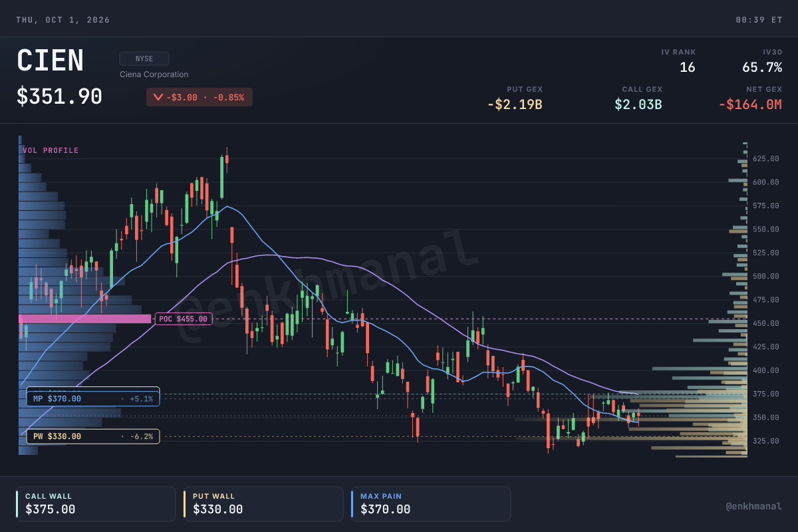Screen dimensions: 798x532
Task: Click the 500.00 price axis label
Action: 765,276
